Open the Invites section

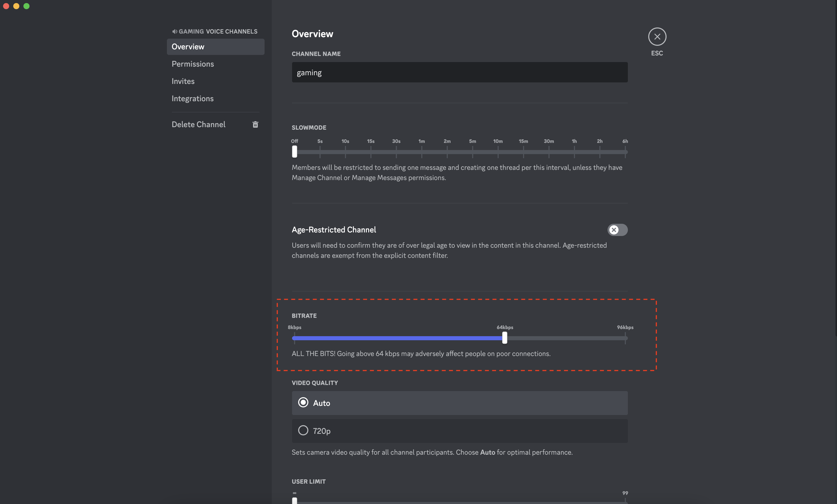(x=183, y=81)
